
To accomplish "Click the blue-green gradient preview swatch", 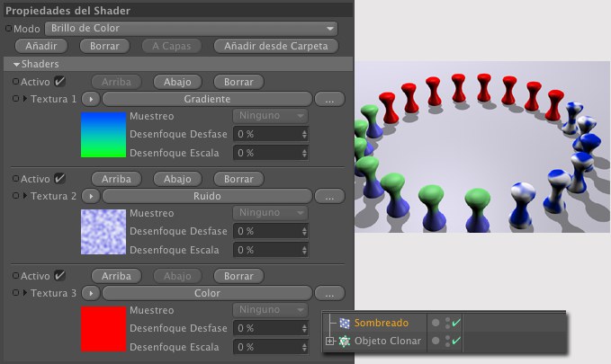I will (103, 135).
